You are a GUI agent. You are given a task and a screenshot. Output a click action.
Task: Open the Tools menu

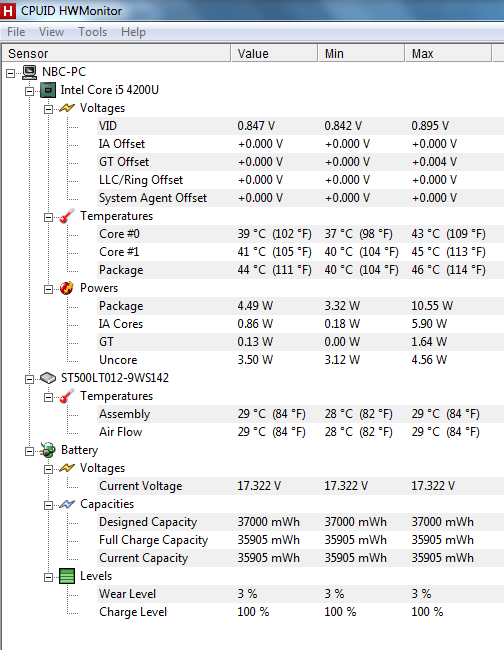click(93, 32)
